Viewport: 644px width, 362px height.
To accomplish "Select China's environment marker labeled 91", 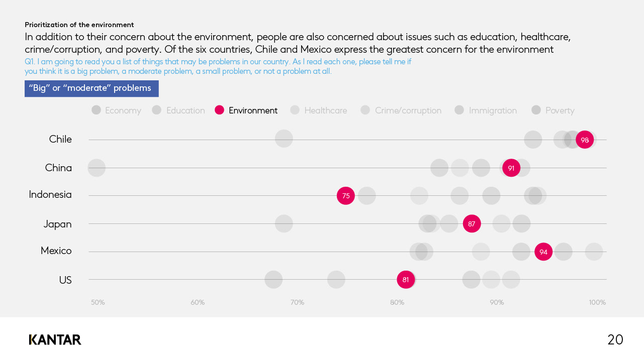I will (x=511, y=168).
